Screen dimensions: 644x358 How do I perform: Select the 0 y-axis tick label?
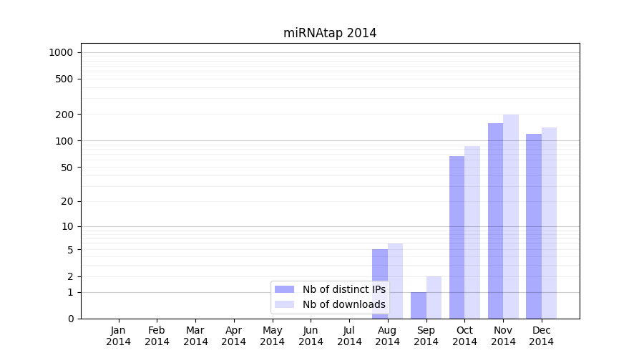(x=71, y=319)
